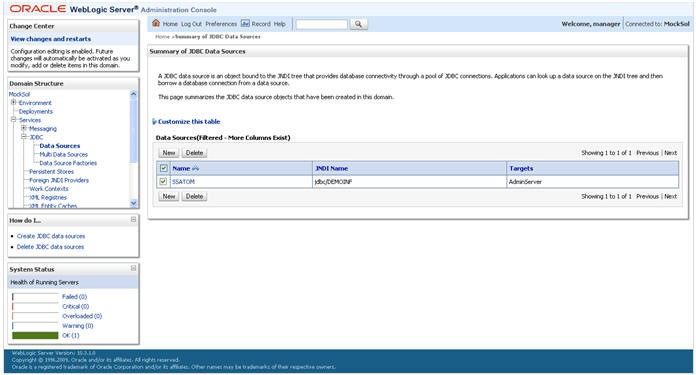
Task: Click OK (1) status link
Action: (x=71, y=336)
